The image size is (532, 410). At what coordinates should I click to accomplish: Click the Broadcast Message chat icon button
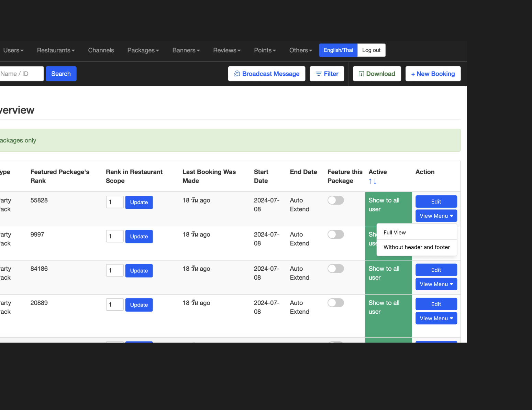[266, 74]
